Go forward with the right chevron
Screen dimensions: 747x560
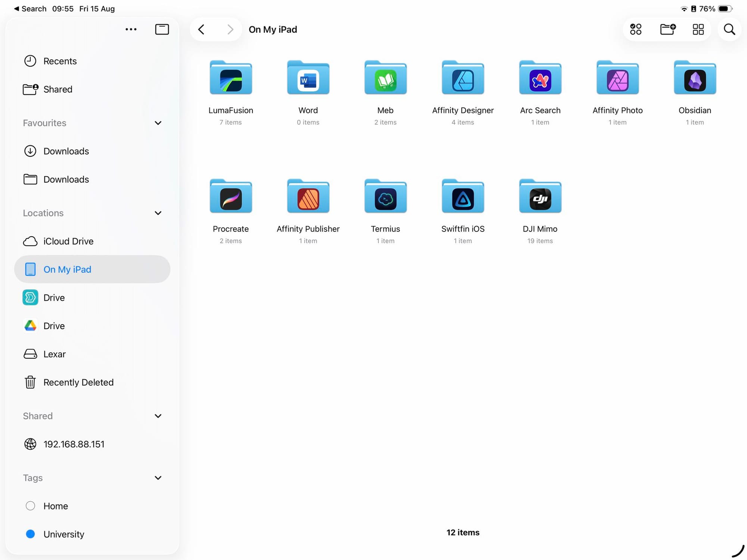click(x=230, y=29)
